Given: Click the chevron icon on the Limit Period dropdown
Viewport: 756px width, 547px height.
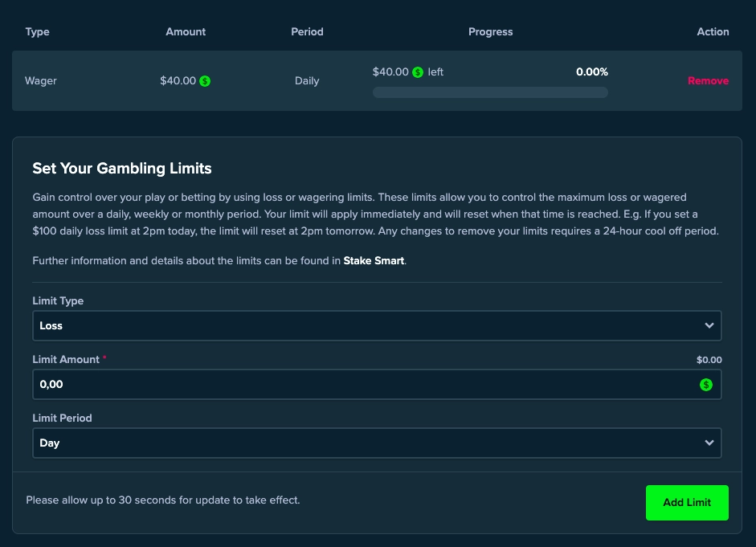Looking at the screenshot, I should (709, 443).
